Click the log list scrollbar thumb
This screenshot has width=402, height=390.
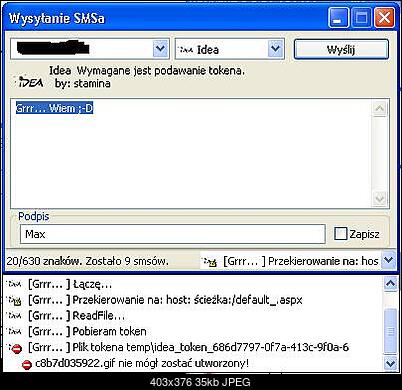pyautogui.click(x=390, y=331)
